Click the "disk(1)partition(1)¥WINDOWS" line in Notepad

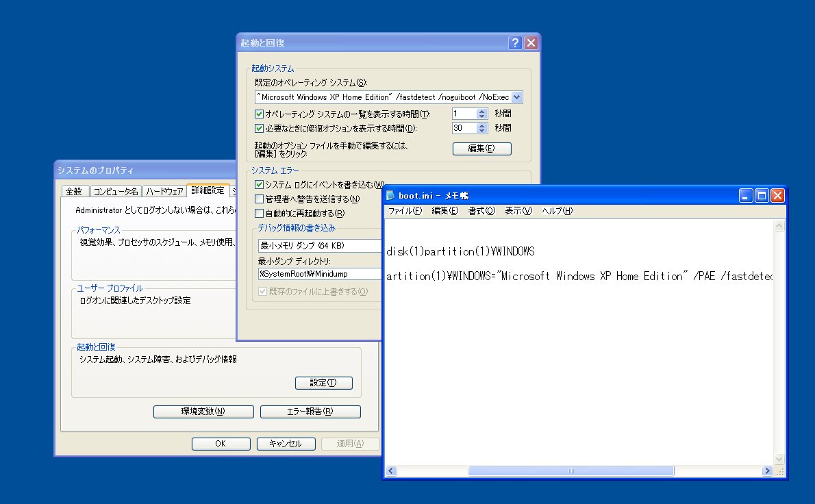click(460, 251)
